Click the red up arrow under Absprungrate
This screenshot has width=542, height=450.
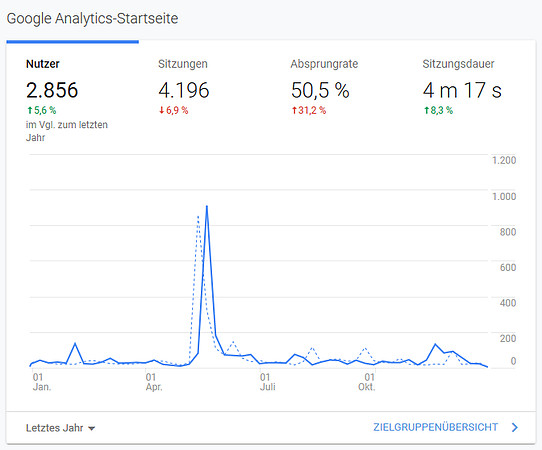pos(294,110)
